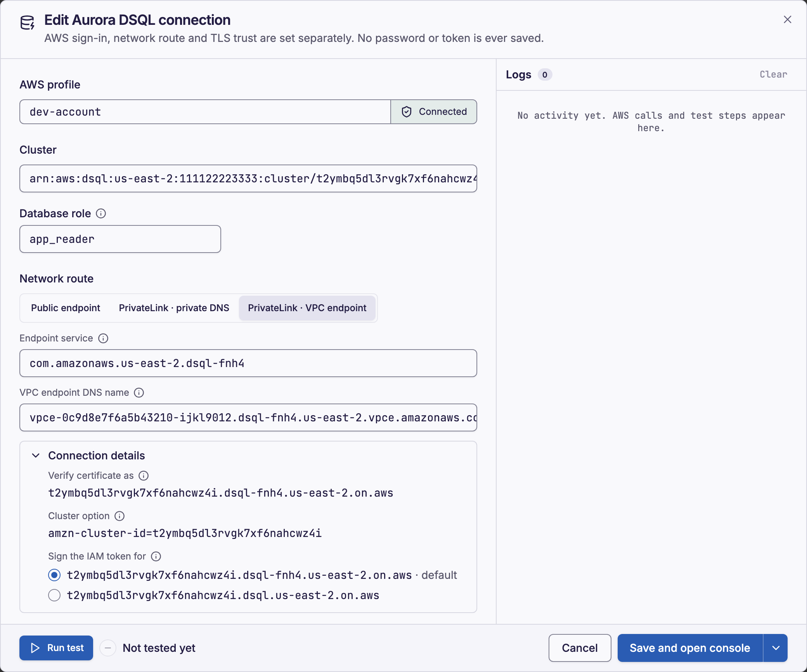Image resolution: width=807 pixels, height=672 pixels.
Task: Click the Endpoint service input field
Action: click(248, 363)
